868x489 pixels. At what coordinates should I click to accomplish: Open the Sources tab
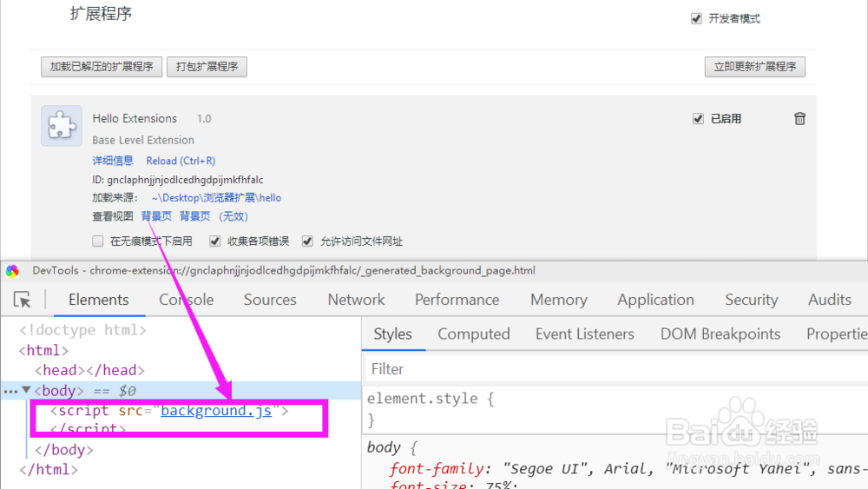270,300
